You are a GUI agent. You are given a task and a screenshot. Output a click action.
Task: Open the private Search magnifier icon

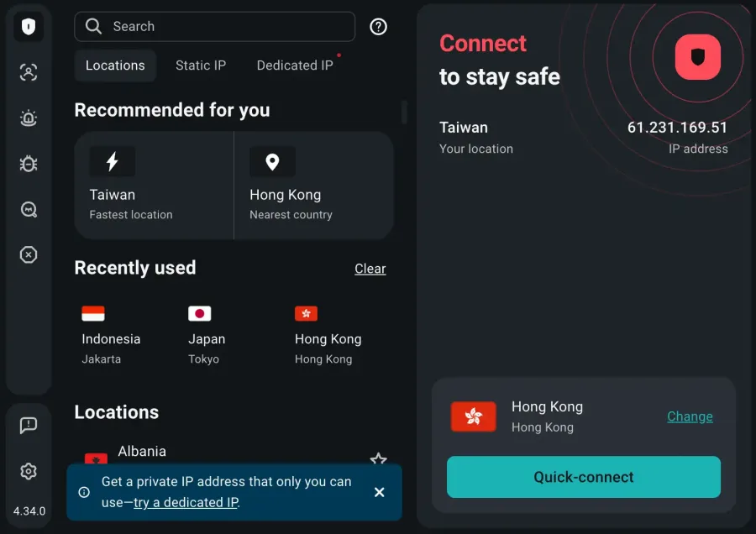[x=29, y=209]
